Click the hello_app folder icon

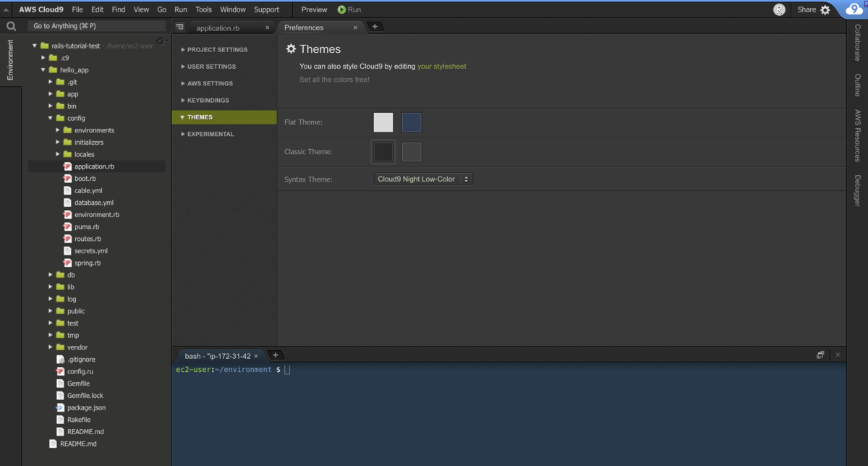click(x=53, y=70)
